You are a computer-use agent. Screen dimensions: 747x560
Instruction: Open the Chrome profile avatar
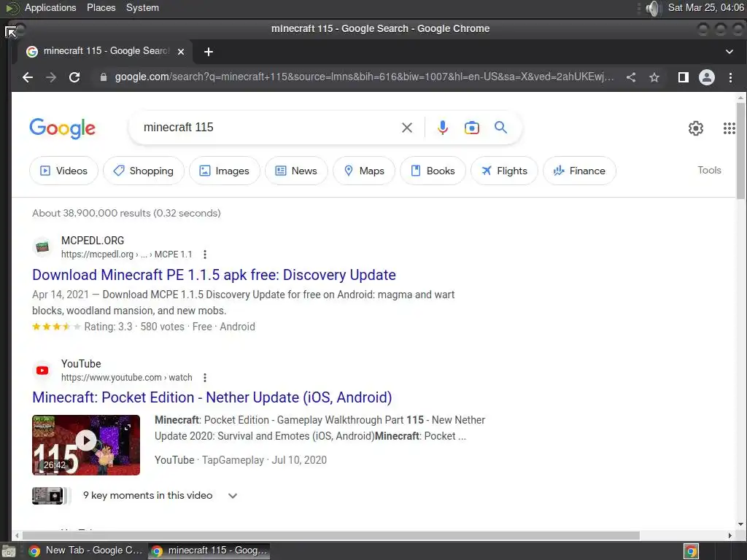[x=706, y=77]
